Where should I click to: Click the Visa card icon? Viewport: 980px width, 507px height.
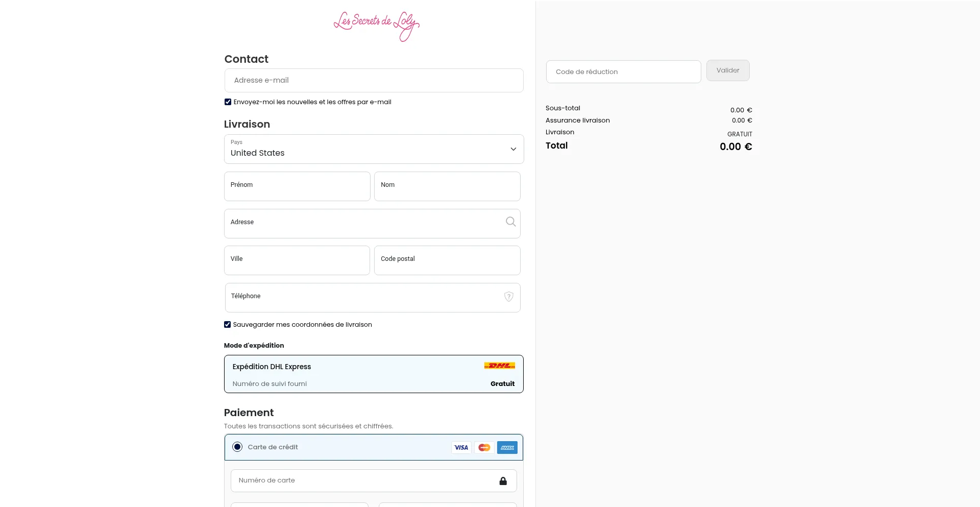pos(461,448)
